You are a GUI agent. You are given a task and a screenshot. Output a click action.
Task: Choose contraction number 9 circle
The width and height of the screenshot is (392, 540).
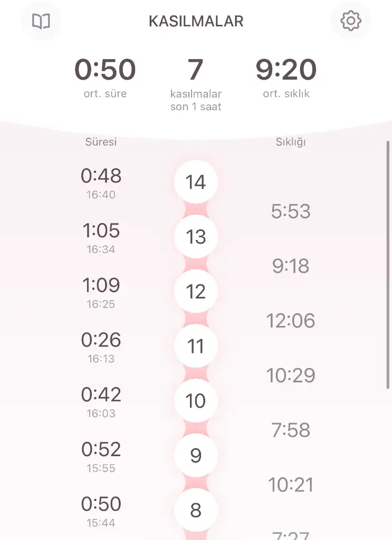196,455
